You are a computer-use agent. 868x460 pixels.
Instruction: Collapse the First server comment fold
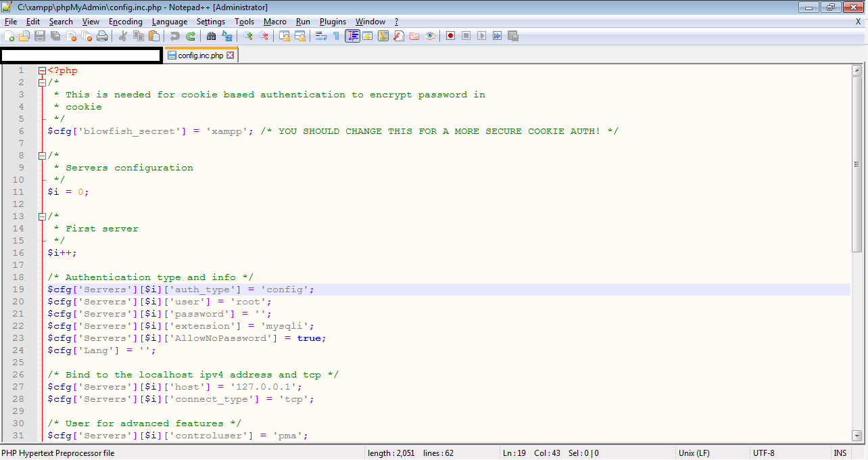(43, 216)
